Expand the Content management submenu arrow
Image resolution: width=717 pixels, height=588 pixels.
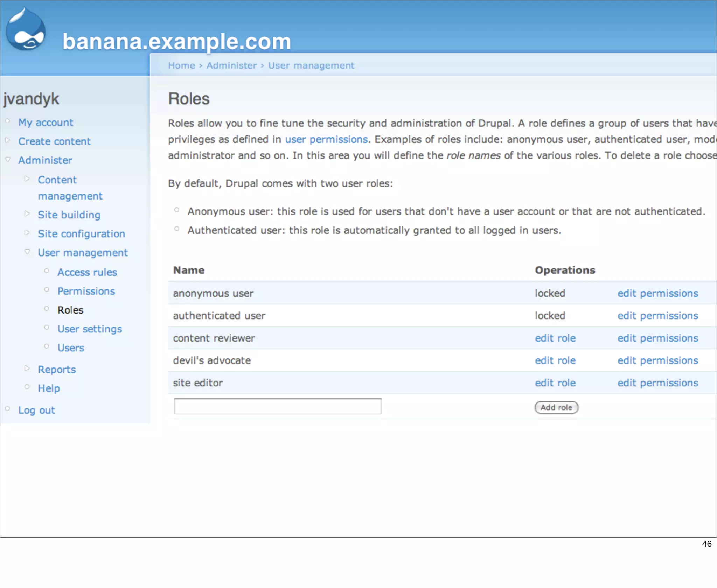click(x=27, y=179)
